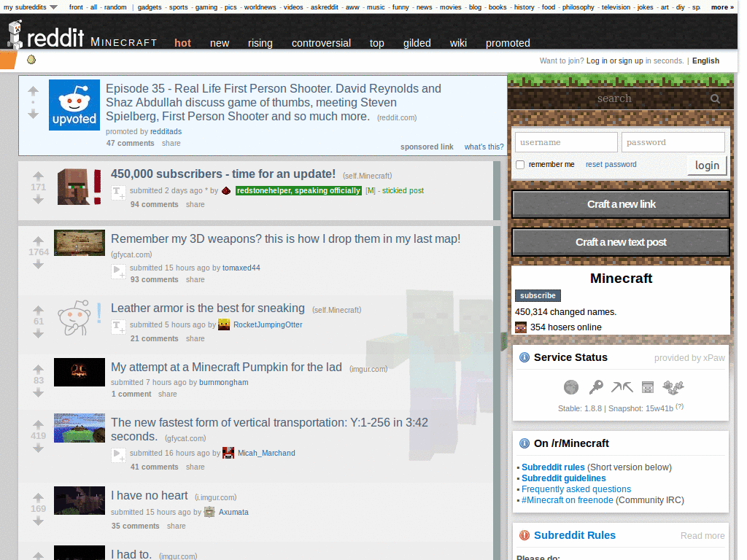Downvote the 3D weapons post
Image resolution: width=747 pixels, height=560 pixels.
coord(38,264)
